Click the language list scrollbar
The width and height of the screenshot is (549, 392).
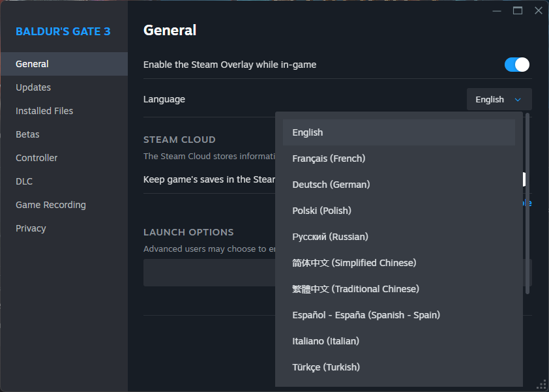527,204
